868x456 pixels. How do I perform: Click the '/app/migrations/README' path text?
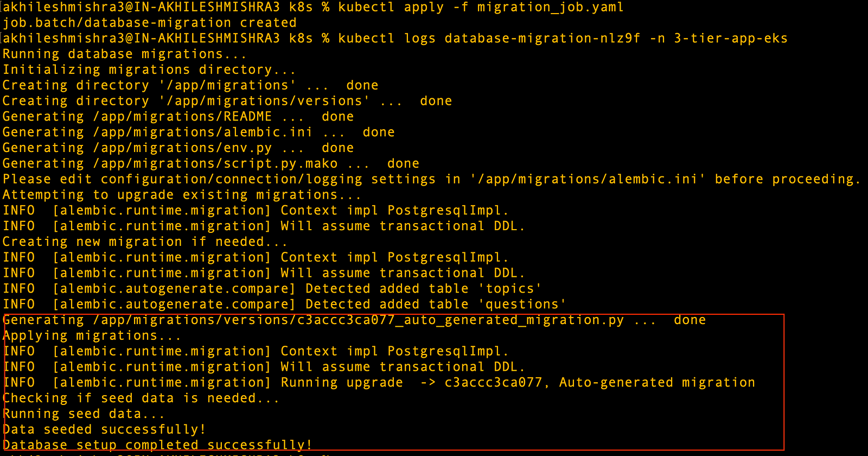[182, 117]
